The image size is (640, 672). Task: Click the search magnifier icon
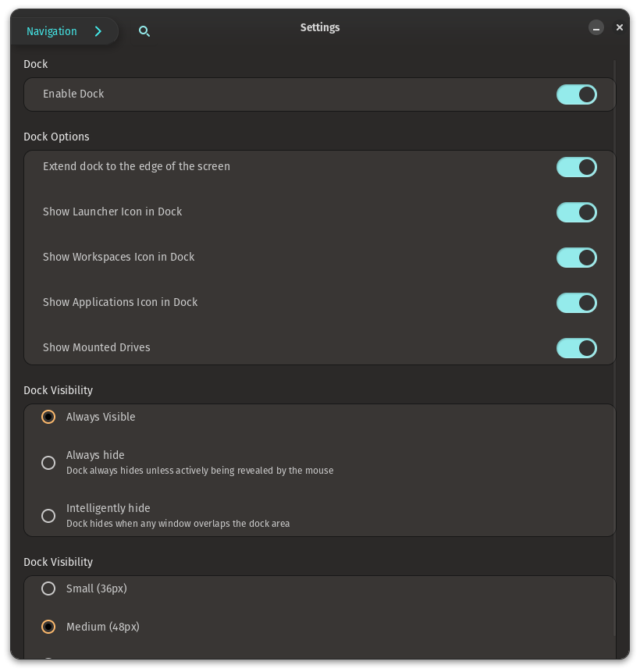click(144, 31)
